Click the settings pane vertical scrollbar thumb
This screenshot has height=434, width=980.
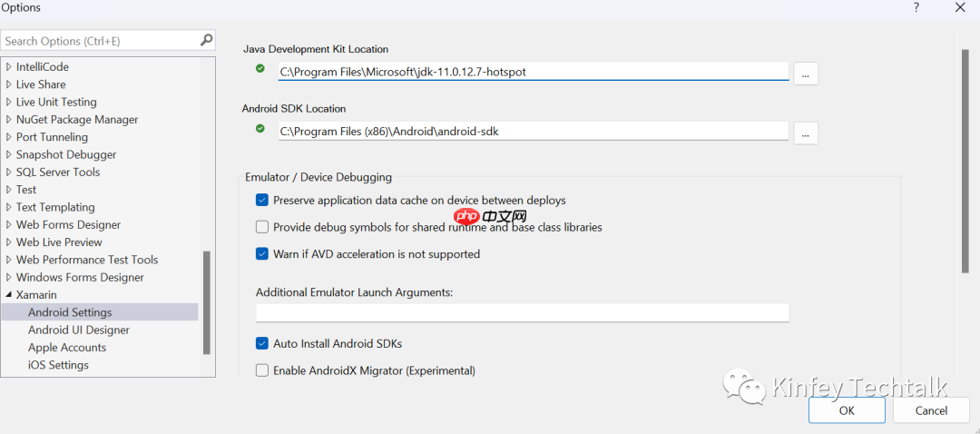(965, 161)
